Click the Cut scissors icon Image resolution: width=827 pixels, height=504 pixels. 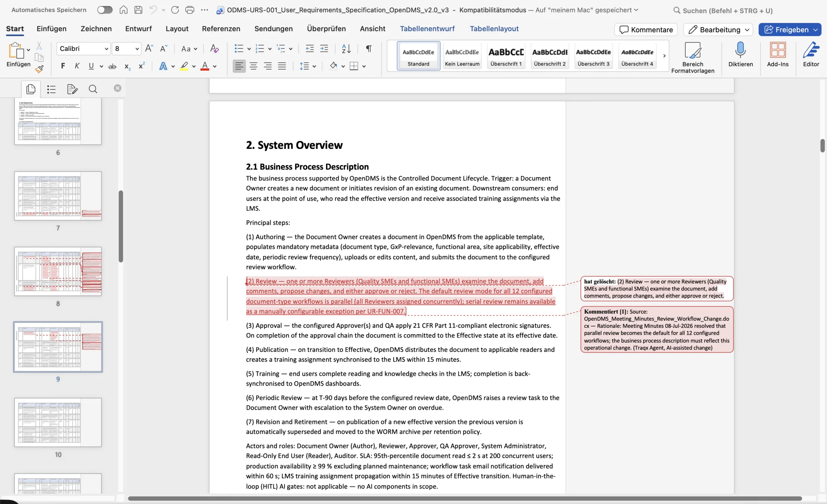pyautogui.click(x=39, y=46)
